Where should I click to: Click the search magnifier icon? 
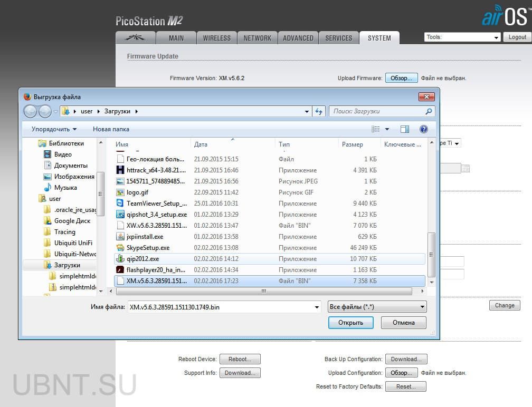[x=429, y=111]
